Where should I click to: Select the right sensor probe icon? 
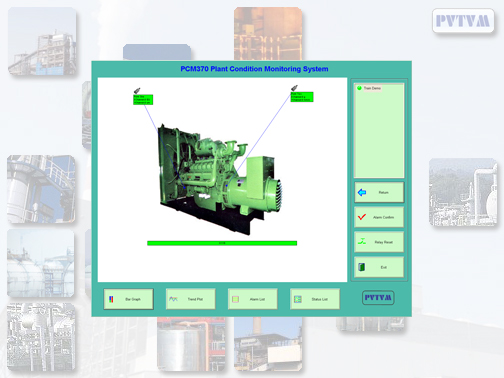tap(294, 88)
